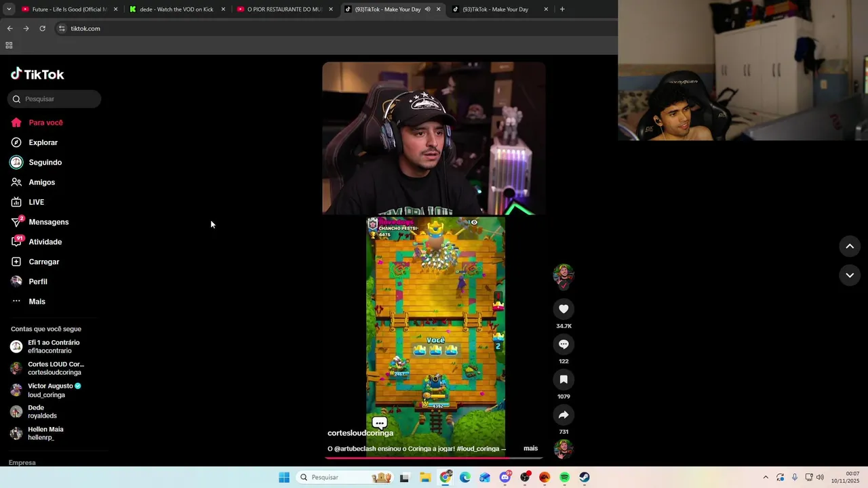The width and height of the screenshot is (868, 488).
Task: Open Victor Augusto loud_coringa account
Action: pyautogui.click(x=54, y=390)
